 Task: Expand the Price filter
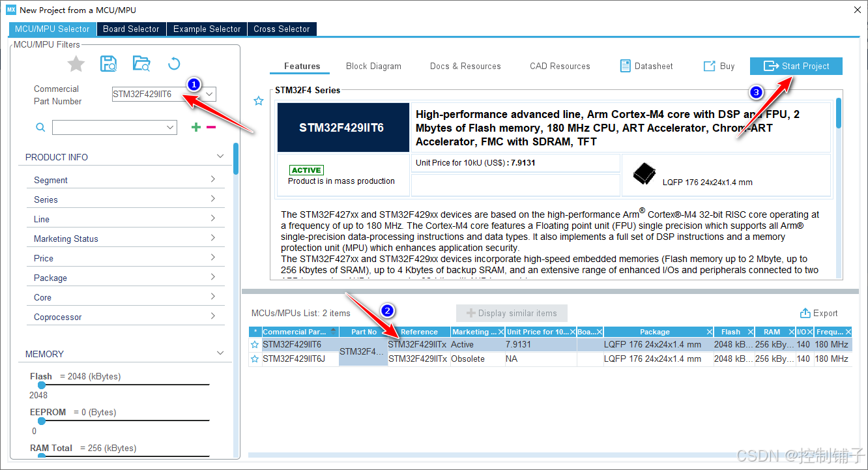tap(213, 257)
